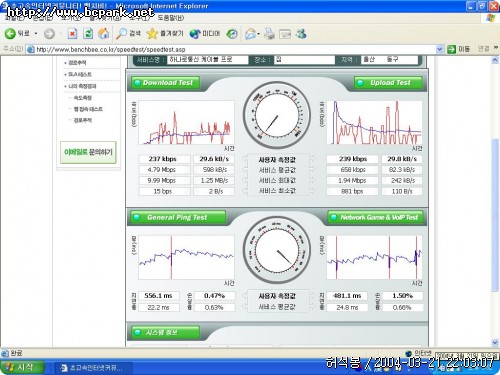Click the Network Game & VoIP ping graph

(x=374, y=257)
